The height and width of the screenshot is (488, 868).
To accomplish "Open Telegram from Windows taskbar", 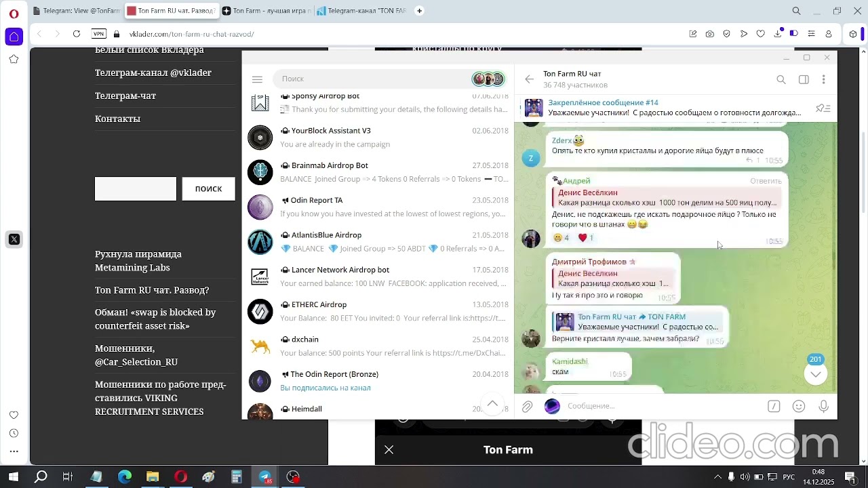I will pyautogui.click(x=265, y=477).
